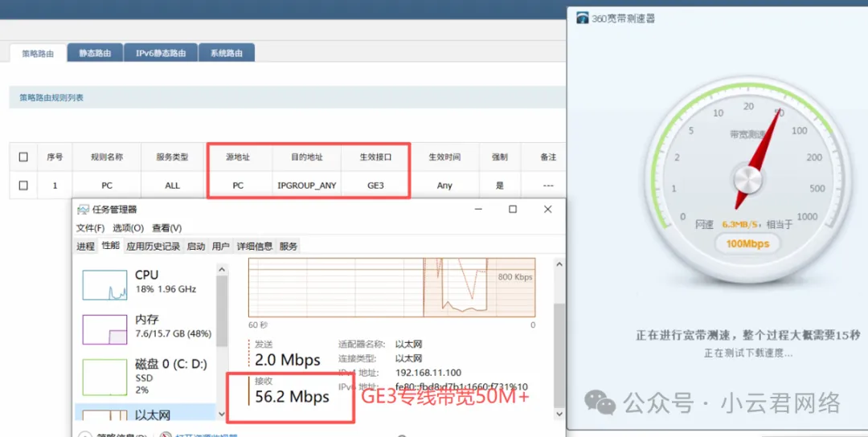Minimize the Task Manager window
This screenshot has height=437, width=868.
coord(477,209)
